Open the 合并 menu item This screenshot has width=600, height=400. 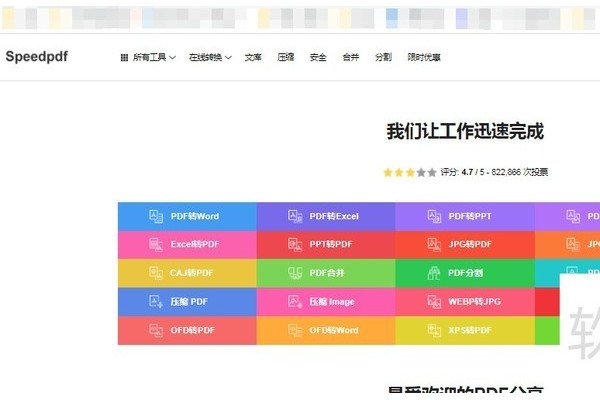click(351, 57)
